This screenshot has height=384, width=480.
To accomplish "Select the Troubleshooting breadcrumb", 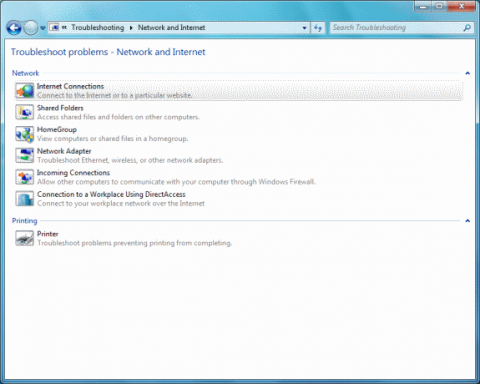I will 98,28.
